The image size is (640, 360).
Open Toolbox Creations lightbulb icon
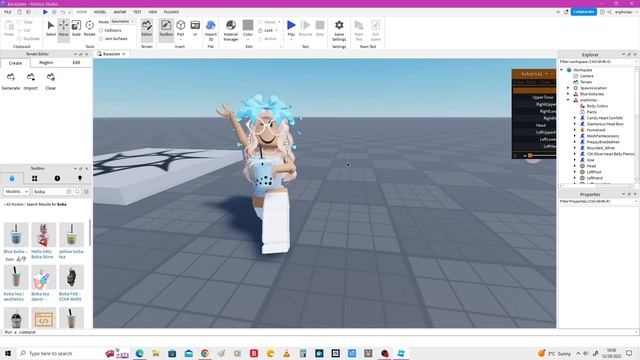tap(80, 178)
